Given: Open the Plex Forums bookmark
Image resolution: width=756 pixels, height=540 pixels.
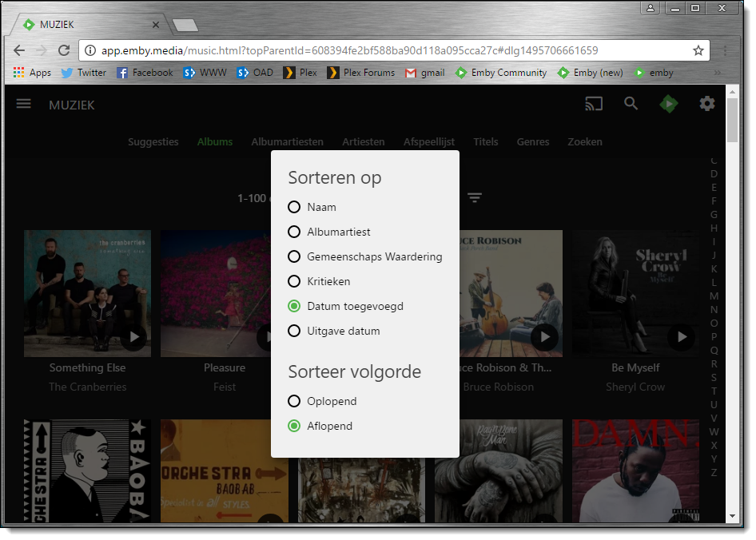Looking at the screenshot, I should pyautogui.click(x=360, y=73).
